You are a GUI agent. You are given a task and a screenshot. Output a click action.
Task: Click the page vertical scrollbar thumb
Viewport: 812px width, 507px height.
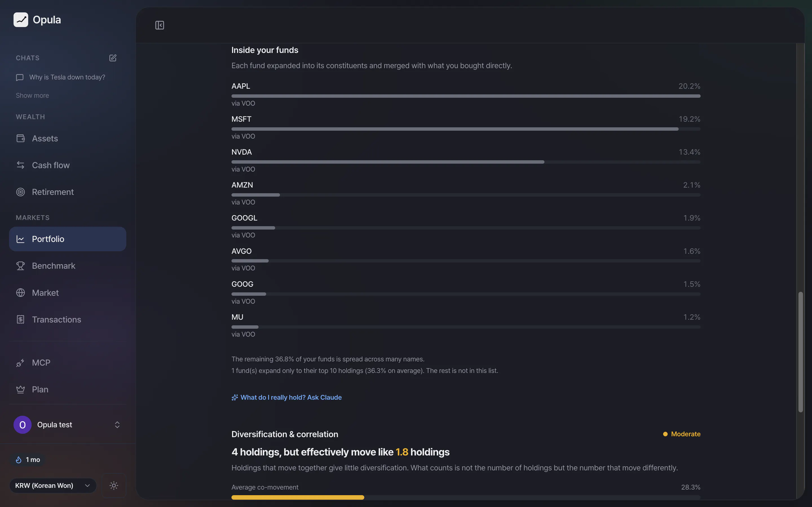tap(801, 352)
